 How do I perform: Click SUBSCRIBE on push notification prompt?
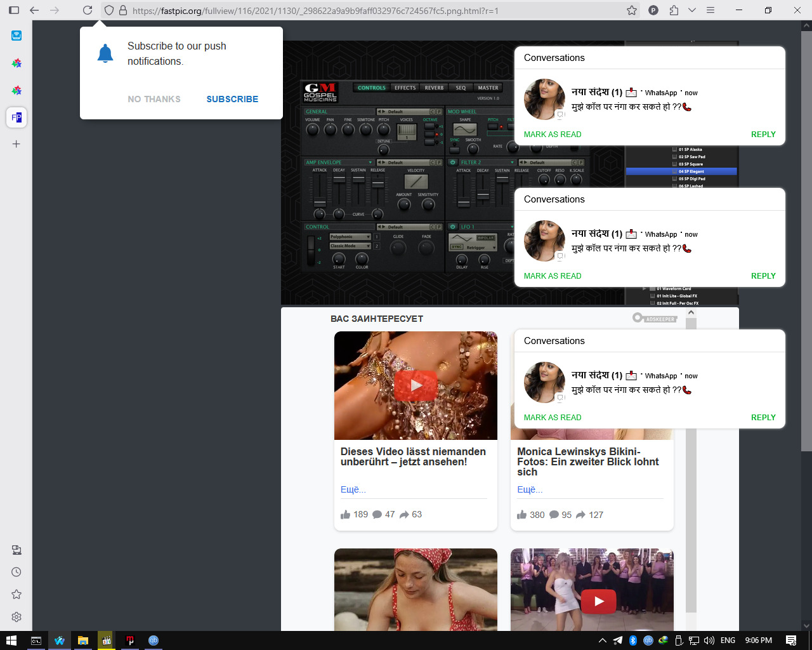click(x=232, y=99)
